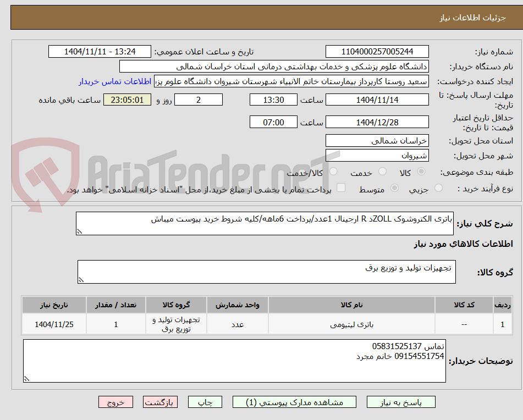
Task: Click the resize handle of the description textarea
Action: (x=79, y=231)
